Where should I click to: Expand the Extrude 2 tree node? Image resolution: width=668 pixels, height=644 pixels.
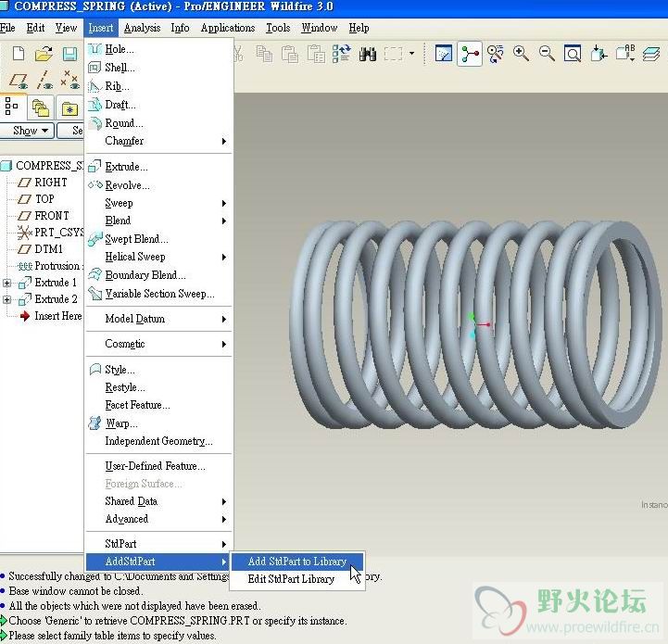point(6,299)
